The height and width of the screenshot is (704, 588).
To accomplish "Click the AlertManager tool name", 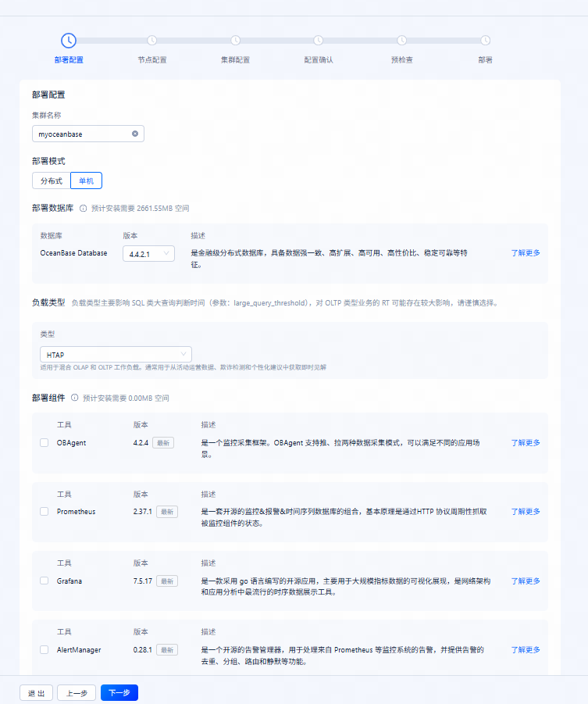I will pyautogui.click(x=79, y=649).
